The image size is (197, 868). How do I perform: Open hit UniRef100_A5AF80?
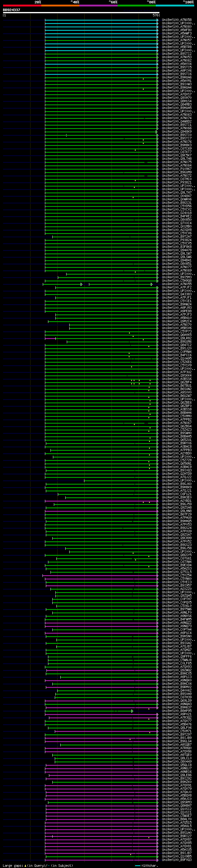click(177, 30)
